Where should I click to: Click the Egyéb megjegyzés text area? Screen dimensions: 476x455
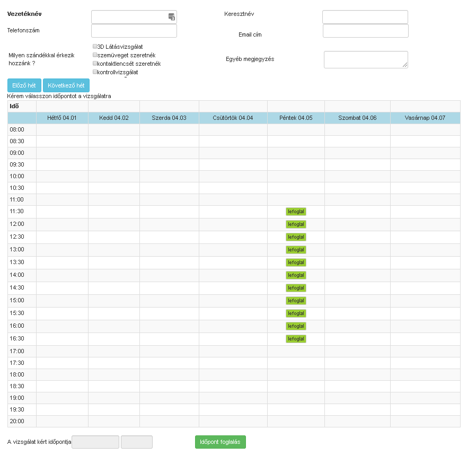click(366, 59)
